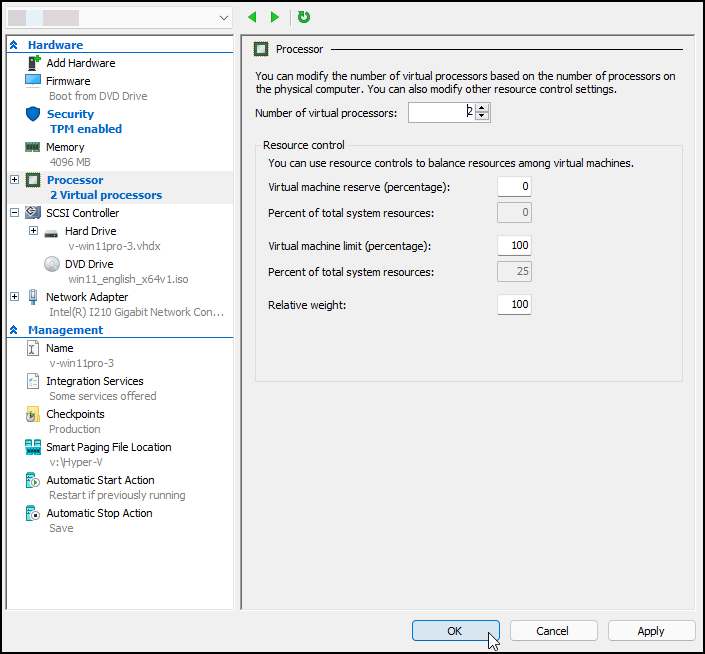The height and width of the screenshot is (654, 705).
Task: Expand the Network Adapter node
Action: coord(14,297)
